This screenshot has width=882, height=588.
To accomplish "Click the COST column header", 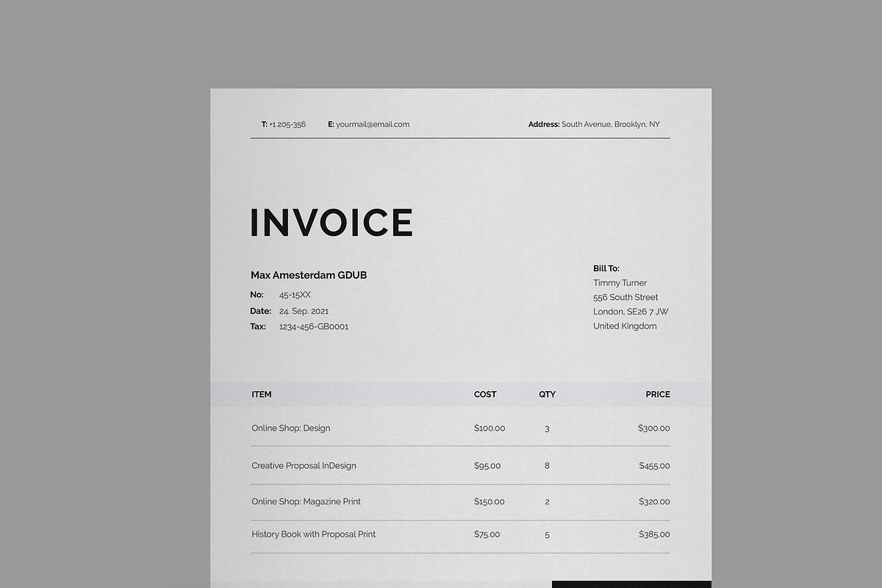I will [x=485, y=395].
